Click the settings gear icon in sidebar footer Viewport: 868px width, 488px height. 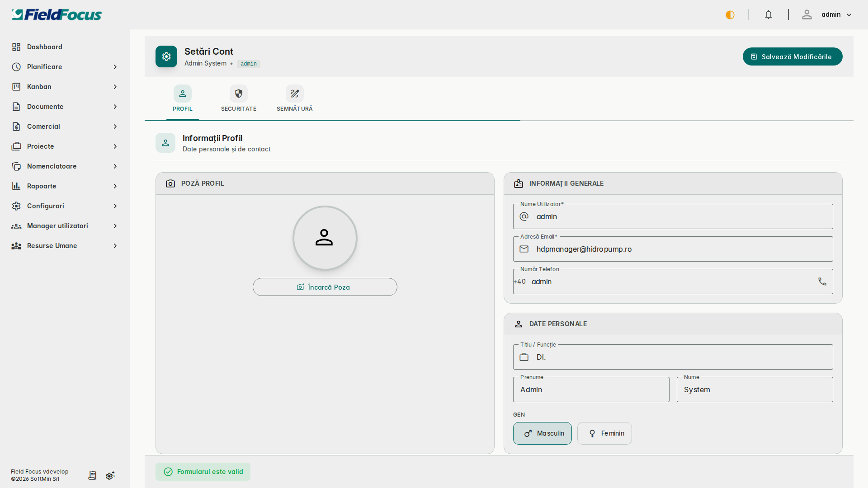point(110,475)
